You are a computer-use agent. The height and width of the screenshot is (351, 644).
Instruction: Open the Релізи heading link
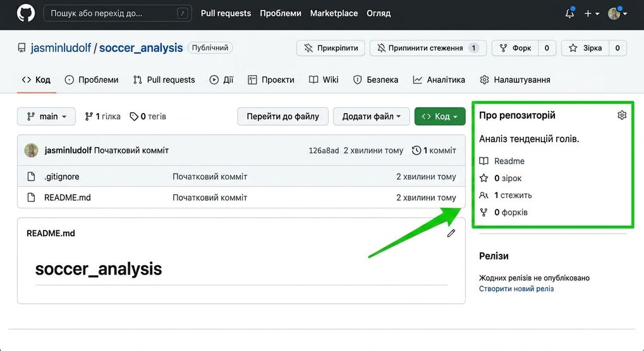pyautogui.click(x=494, y=256)
